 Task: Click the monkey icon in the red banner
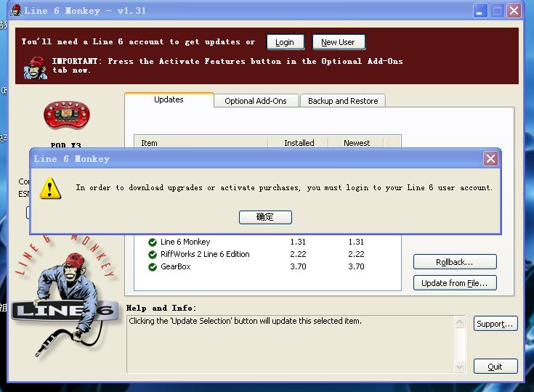pyautogui.click(x=36, y=68)
